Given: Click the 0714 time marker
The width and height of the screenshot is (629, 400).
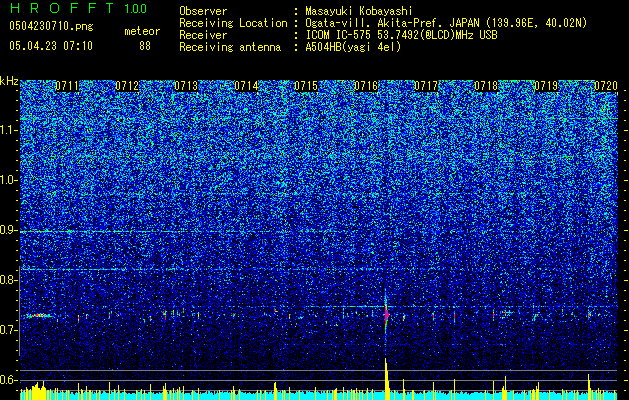Looking at the screenshot, I should click(246, 86).
